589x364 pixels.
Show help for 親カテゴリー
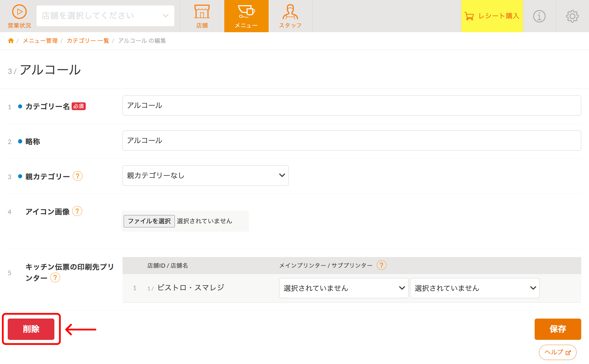tap(78, 176)
